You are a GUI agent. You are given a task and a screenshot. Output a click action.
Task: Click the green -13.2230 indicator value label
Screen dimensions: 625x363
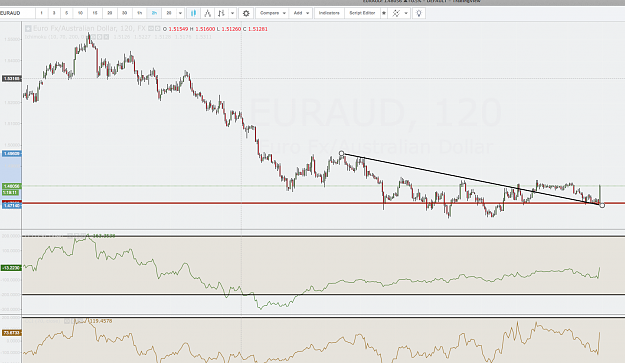[x=11, y=268]
